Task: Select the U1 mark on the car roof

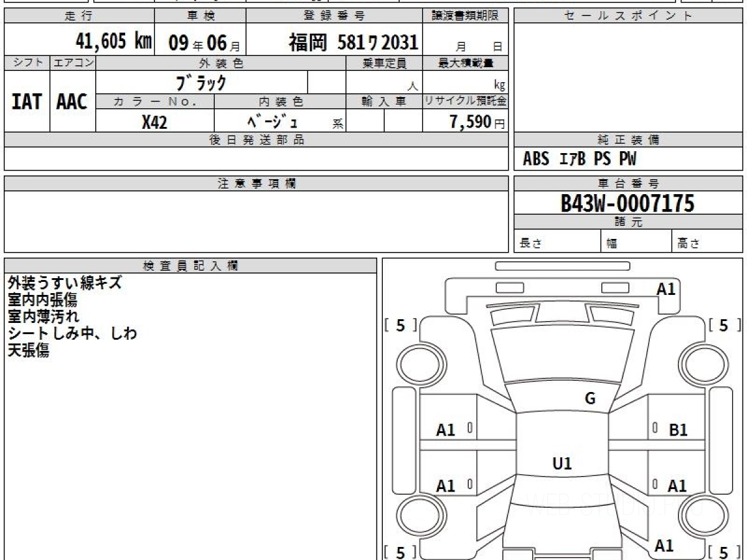Action: [562, 463]
